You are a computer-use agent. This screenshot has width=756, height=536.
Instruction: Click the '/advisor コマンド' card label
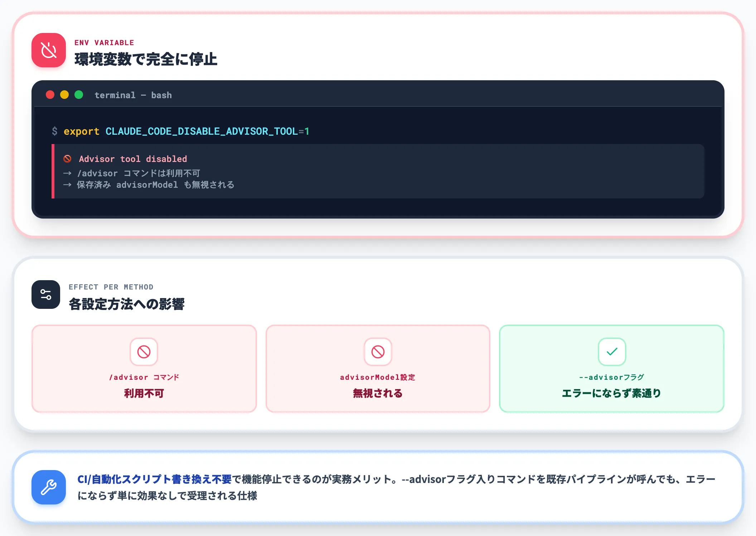point(144,377)
